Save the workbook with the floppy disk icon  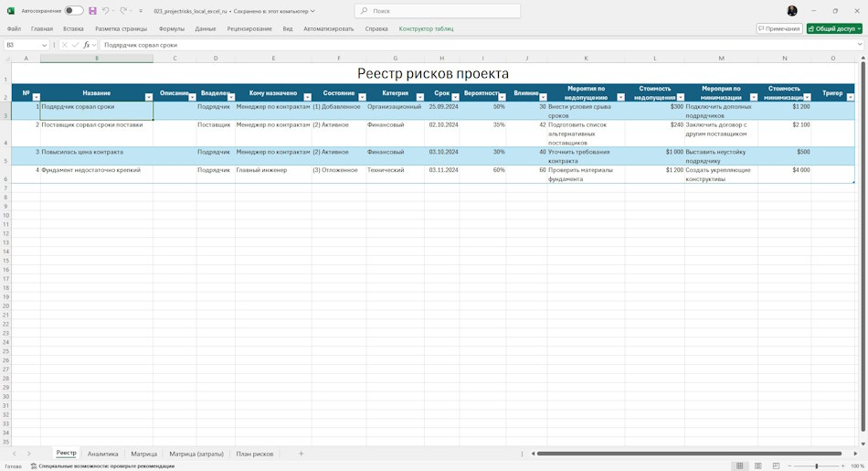(92, 11)
